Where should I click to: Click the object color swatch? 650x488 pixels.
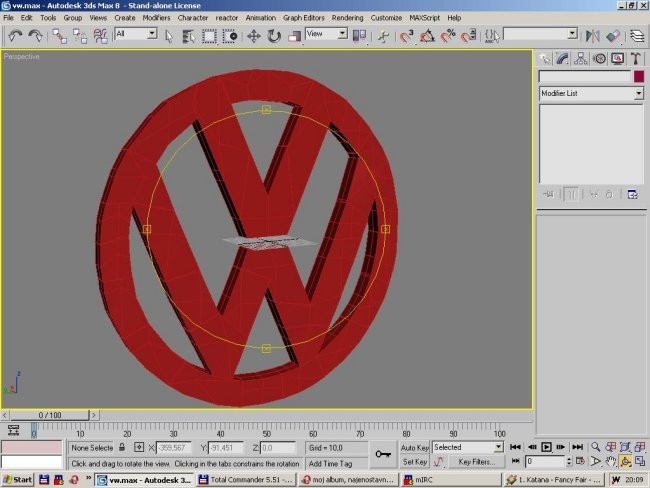click(639, 76)
